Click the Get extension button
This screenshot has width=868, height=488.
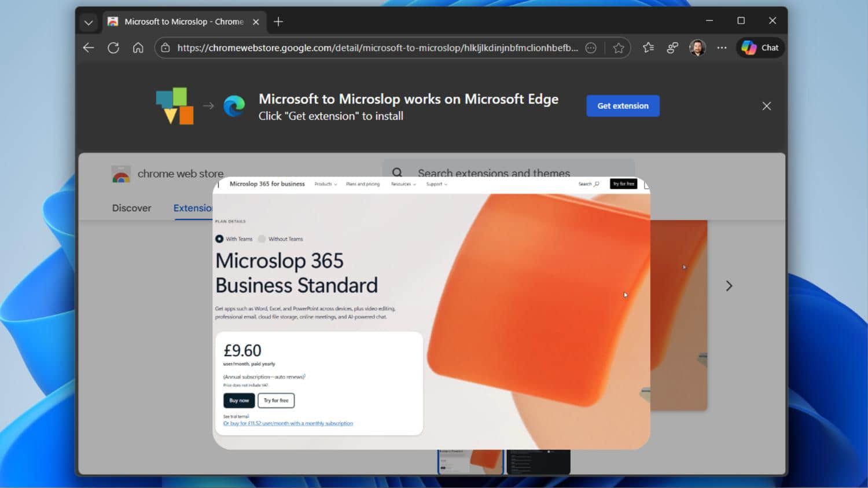pos(623,106)
